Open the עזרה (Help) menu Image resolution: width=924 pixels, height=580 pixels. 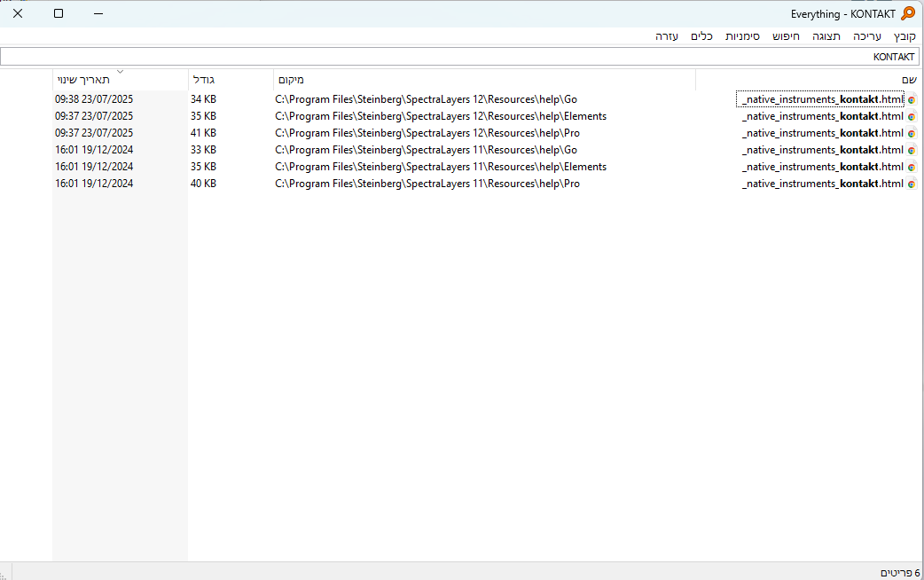tap(667, 36)
